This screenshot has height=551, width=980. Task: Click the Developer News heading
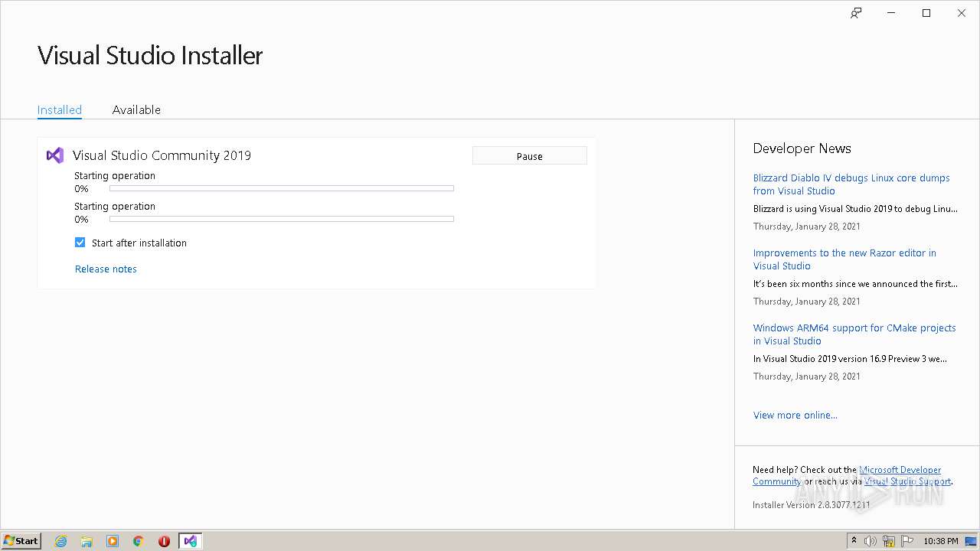point(802,148)
